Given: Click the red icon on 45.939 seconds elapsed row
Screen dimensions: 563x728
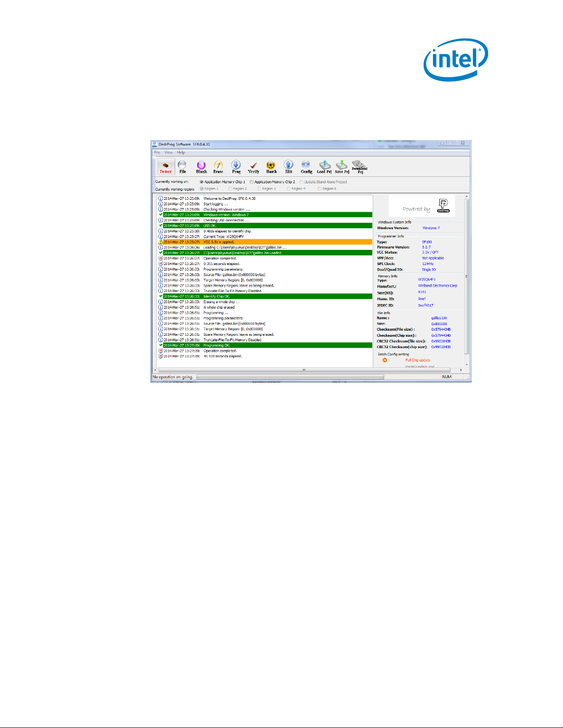Looking at the screenshot, I should click(x=160, y=356).
